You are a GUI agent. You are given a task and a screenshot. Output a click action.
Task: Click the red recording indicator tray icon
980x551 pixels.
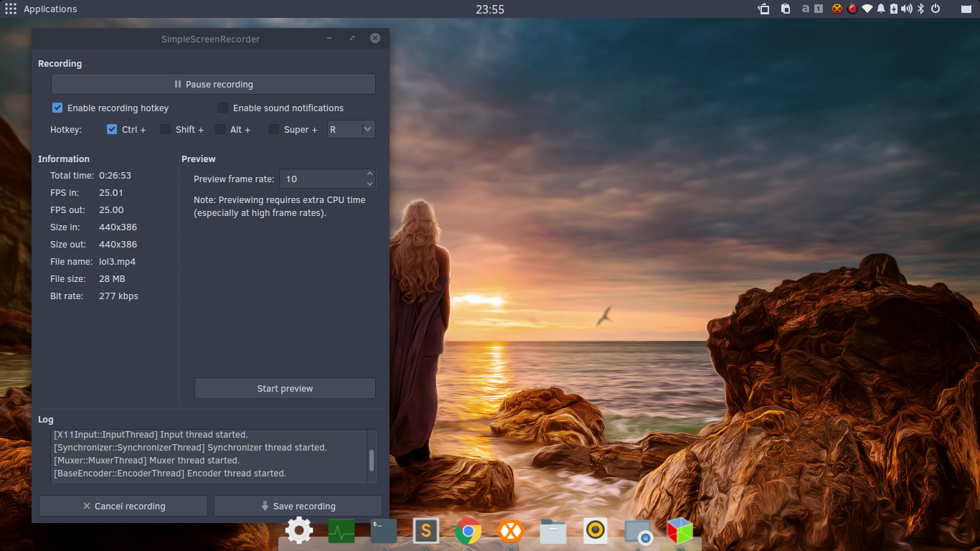[x=852, y=9]
